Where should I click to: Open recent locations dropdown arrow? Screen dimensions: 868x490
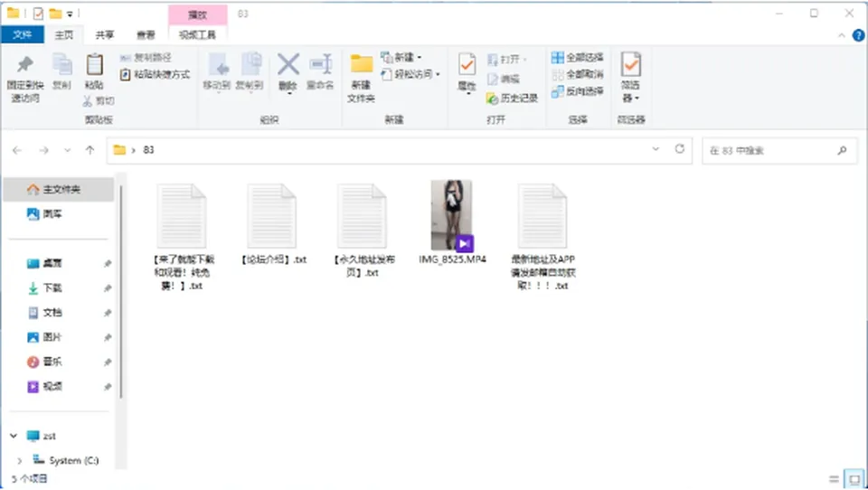tap(67, 150)
